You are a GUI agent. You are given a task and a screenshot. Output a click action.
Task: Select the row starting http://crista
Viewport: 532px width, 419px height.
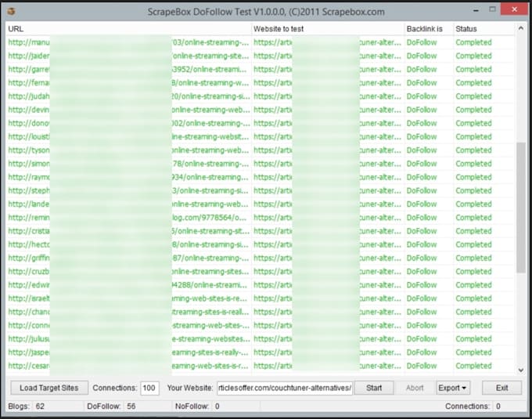pyautogui.click(x=261, y=231)
